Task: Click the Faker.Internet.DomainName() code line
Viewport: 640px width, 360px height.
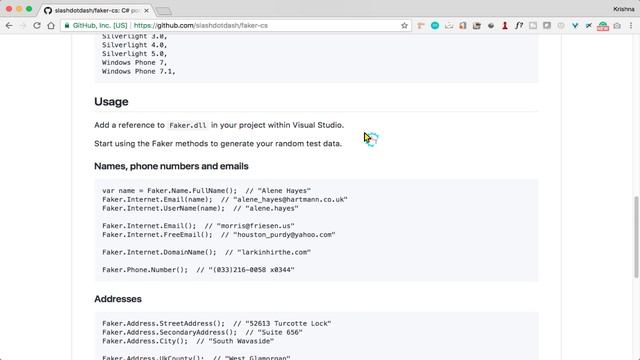Action: [206, 252]
